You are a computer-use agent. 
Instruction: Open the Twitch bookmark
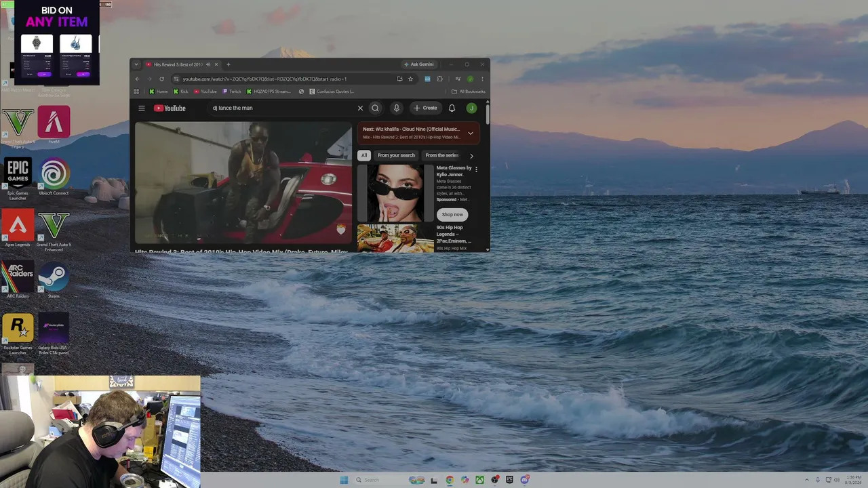(x=232, y=91)
